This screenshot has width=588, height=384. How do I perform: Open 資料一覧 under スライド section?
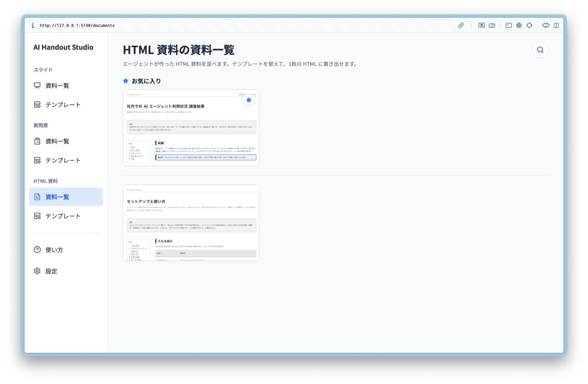[x=66, y=86]
